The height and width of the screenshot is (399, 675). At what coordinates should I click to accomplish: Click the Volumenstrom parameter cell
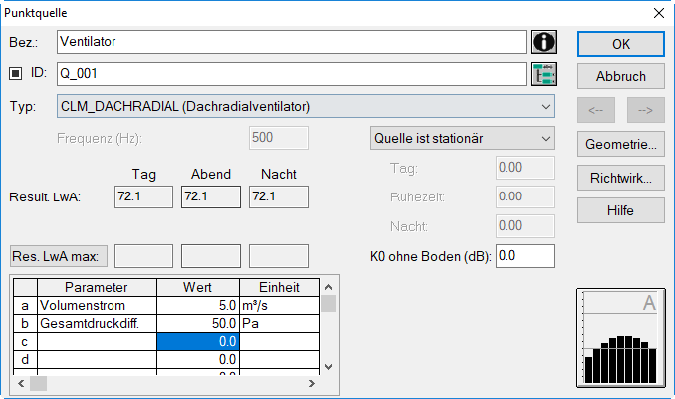point(97,306)
